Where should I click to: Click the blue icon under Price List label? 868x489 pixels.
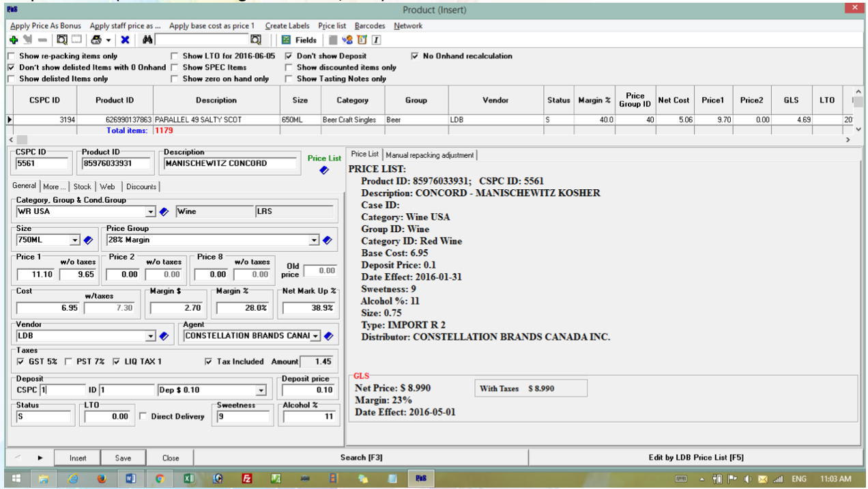(324, 171)
